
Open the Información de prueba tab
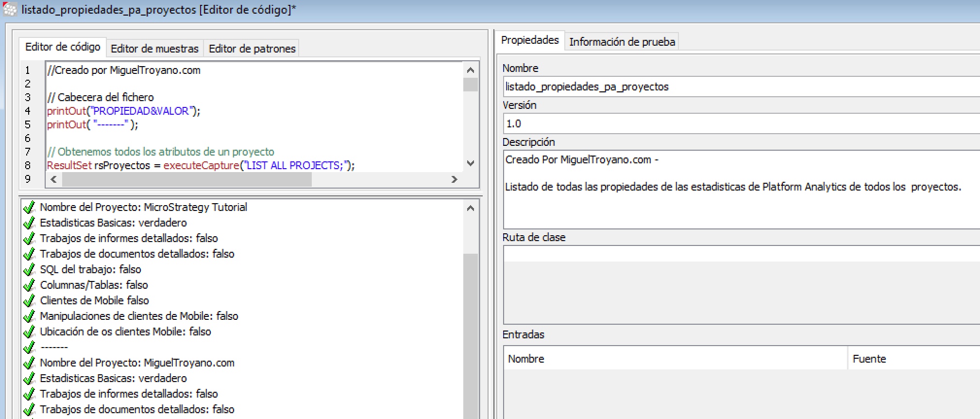click(622, 42)
